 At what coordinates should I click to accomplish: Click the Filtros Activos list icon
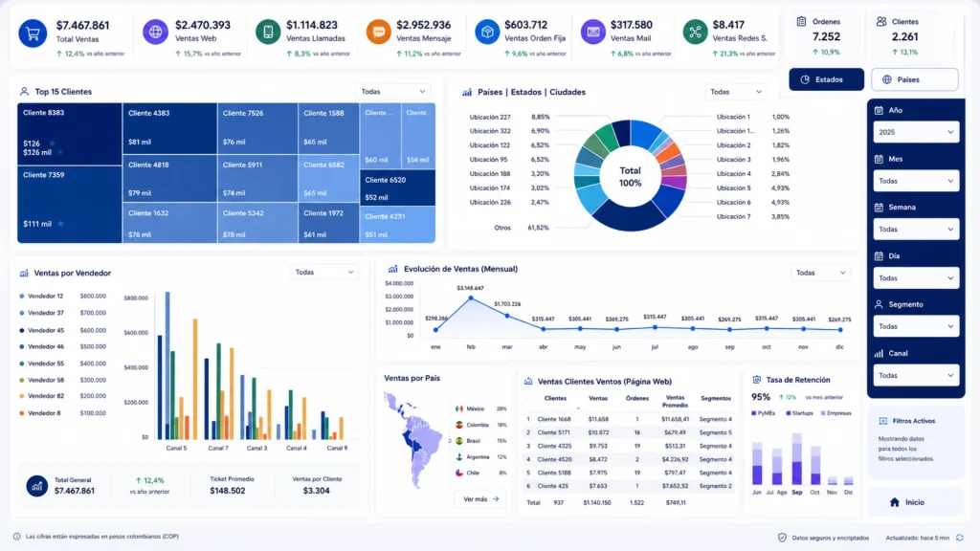(x=883, y=421)
